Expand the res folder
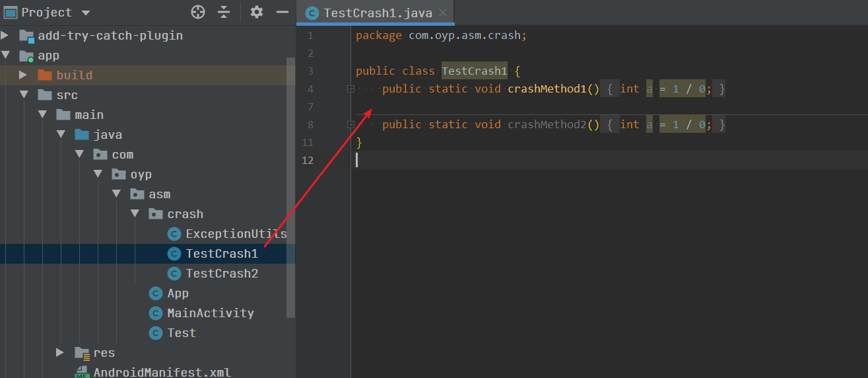 tap(60, 353)
